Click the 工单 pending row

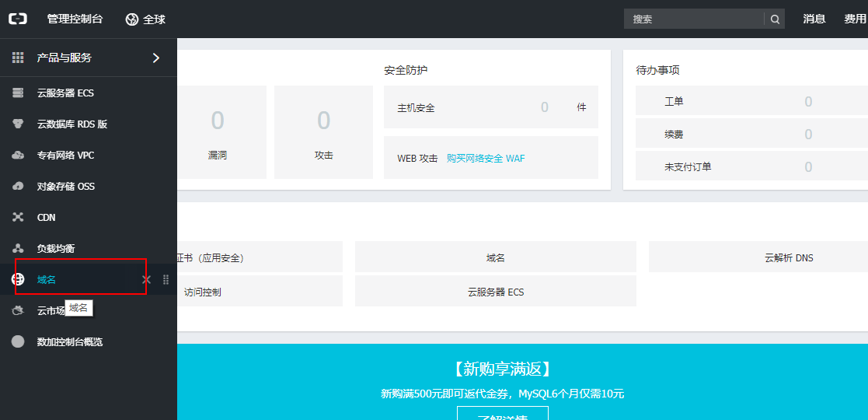point(751,101)
